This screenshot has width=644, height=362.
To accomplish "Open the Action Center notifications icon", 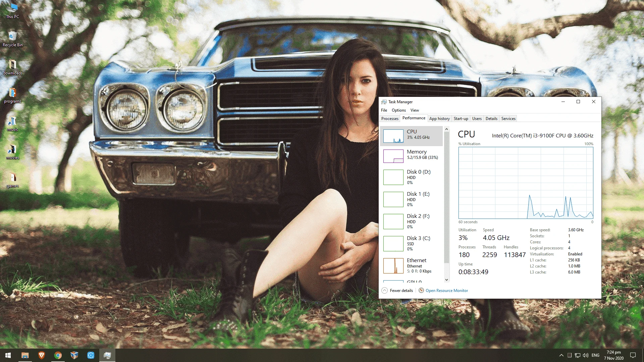I will [633, 355].
